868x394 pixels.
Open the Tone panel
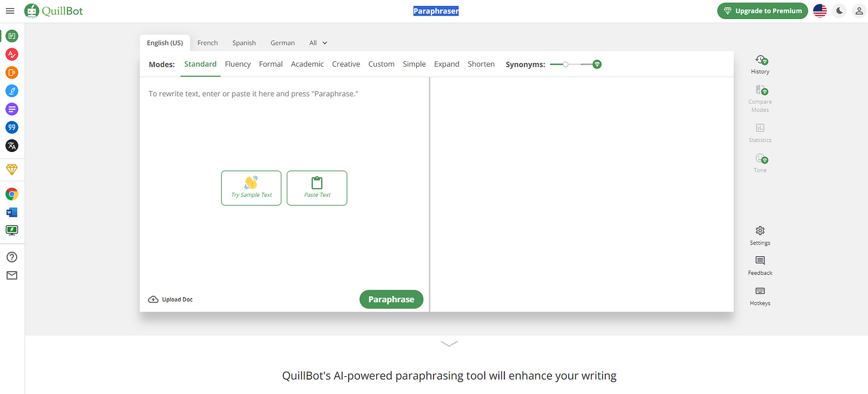760,163
